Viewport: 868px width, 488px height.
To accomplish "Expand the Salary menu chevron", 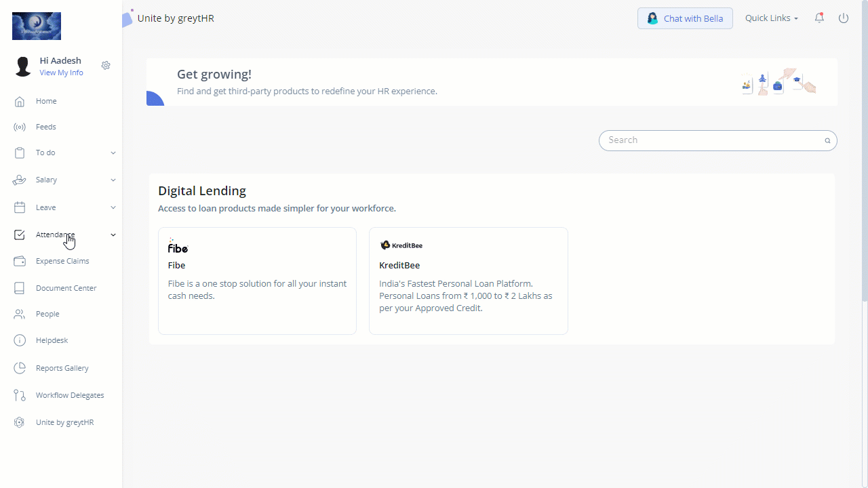I will [113, 180].
